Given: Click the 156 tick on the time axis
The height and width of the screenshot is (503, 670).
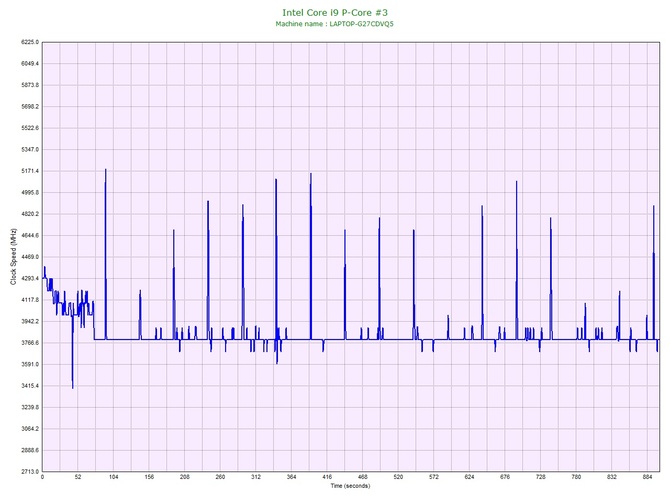Looking at the screenshot, I should 149,477.
